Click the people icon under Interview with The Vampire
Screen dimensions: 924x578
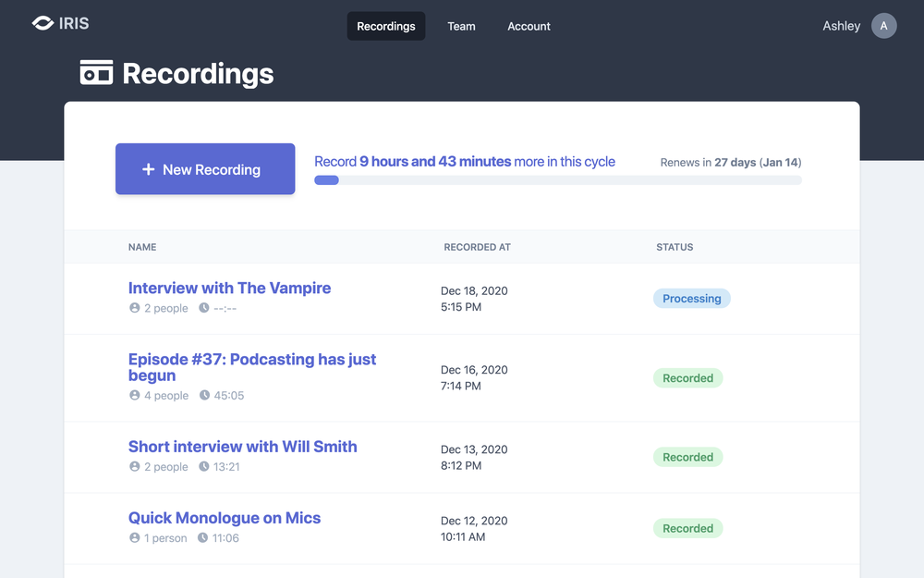[135, 308]
